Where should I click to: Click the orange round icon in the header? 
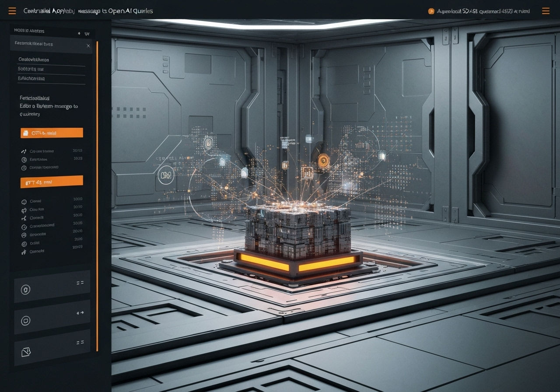(x=431, y=11)
